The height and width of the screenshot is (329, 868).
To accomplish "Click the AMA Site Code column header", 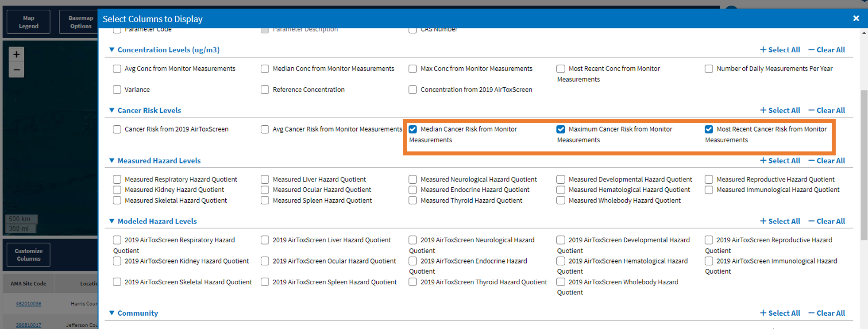I will pos(28,283).
